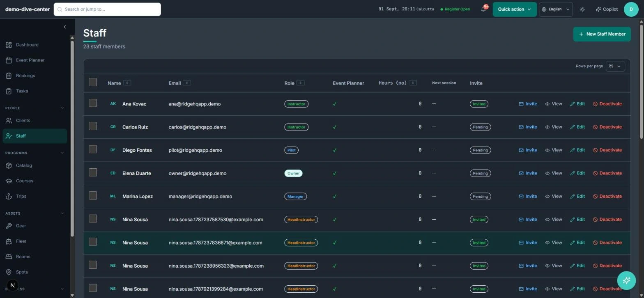
Task: Click the DF avatar for Diego Fontes
Action: (x=113, y=150)
